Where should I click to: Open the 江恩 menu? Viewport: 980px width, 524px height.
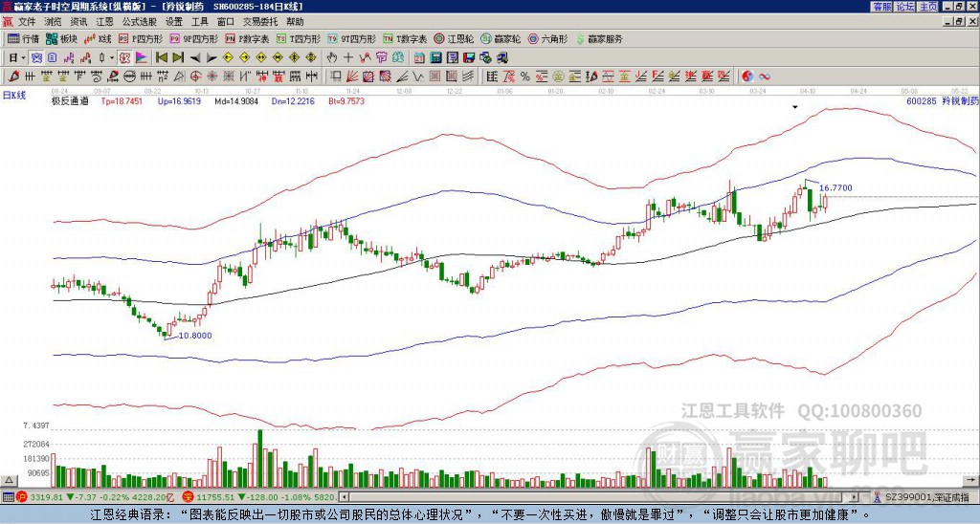click(x=104, y=22)
